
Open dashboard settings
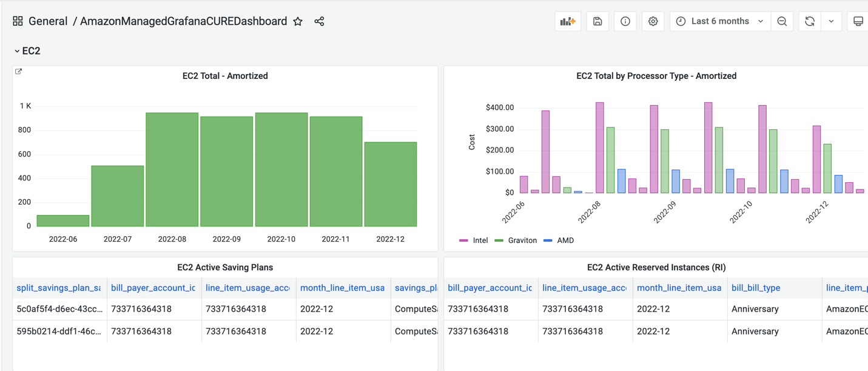tap(653, 21)
